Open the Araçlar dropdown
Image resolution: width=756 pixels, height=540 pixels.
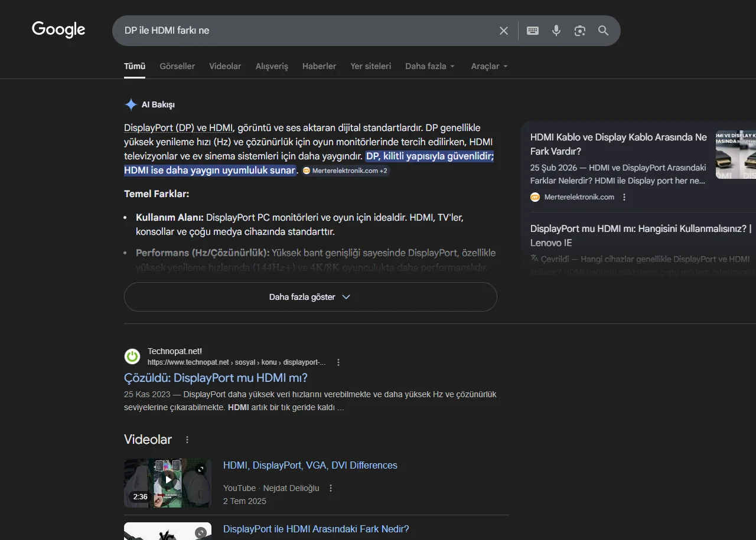pos(489,66)
